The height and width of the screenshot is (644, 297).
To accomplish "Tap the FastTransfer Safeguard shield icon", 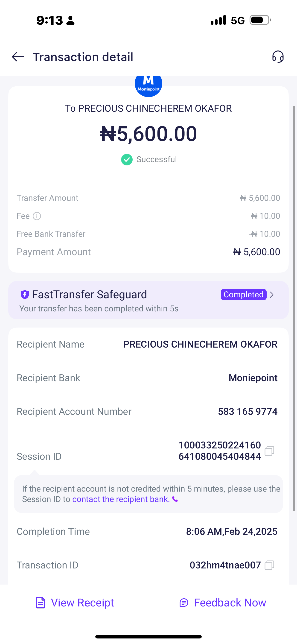I will tap(25, 295).
